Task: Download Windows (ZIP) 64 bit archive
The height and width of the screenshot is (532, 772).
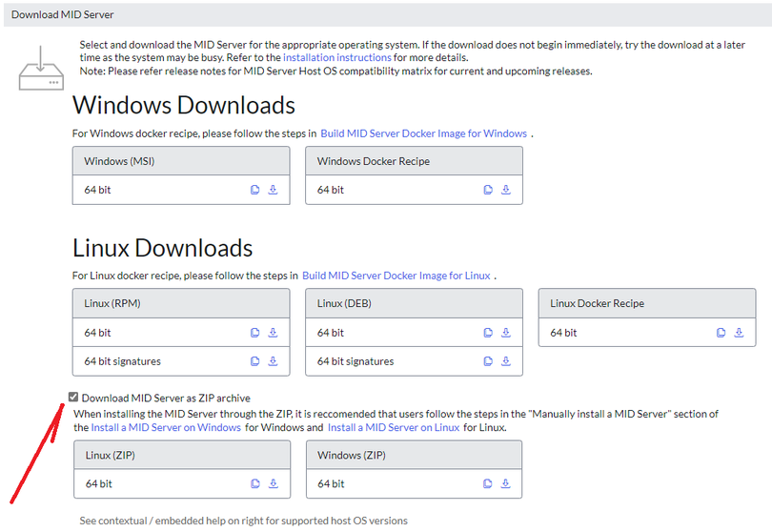Action: 506,483
